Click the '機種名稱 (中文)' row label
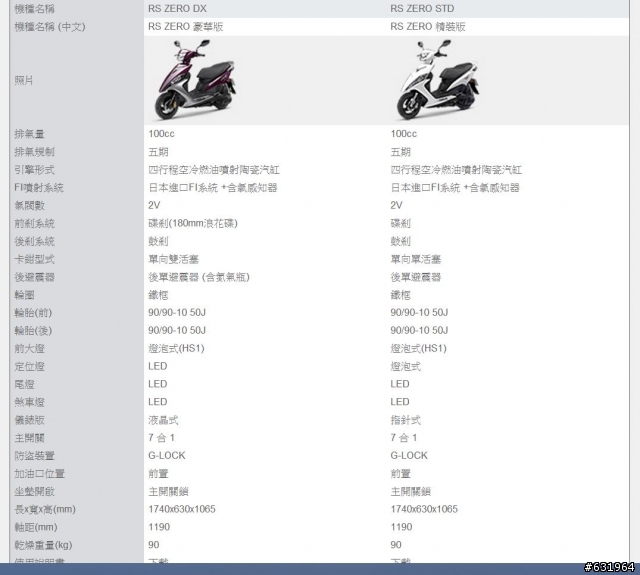 (50, 27)
